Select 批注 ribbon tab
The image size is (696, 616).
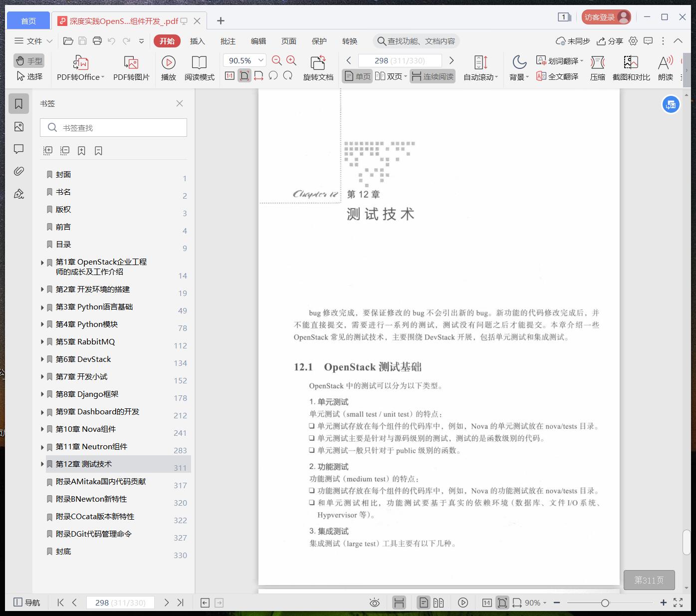[228, 41]
